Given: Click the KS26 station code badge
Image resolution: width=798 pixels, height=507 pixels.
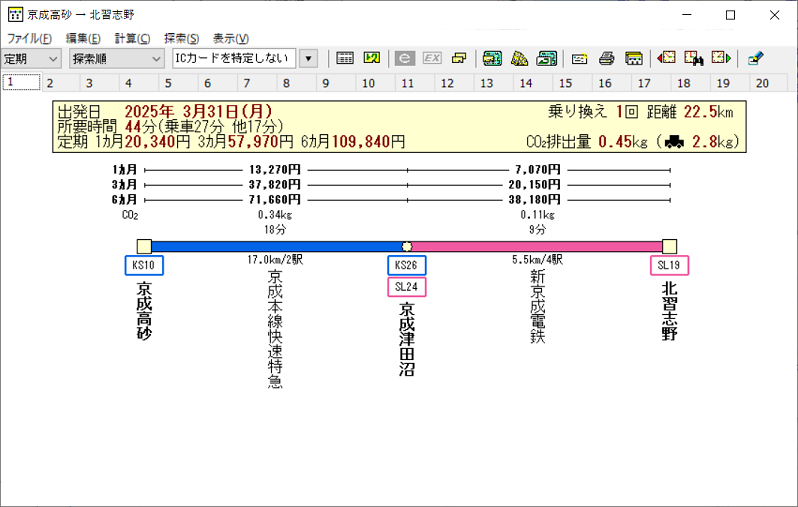Looking at the screenshot, I should click(407, 265).
